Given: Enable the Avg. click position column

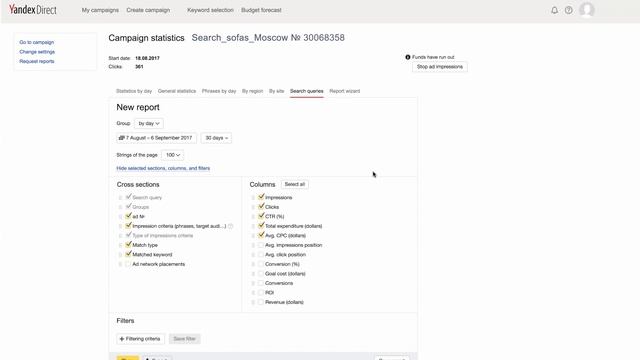Looking at the screenshot, I should coord(261,254).
